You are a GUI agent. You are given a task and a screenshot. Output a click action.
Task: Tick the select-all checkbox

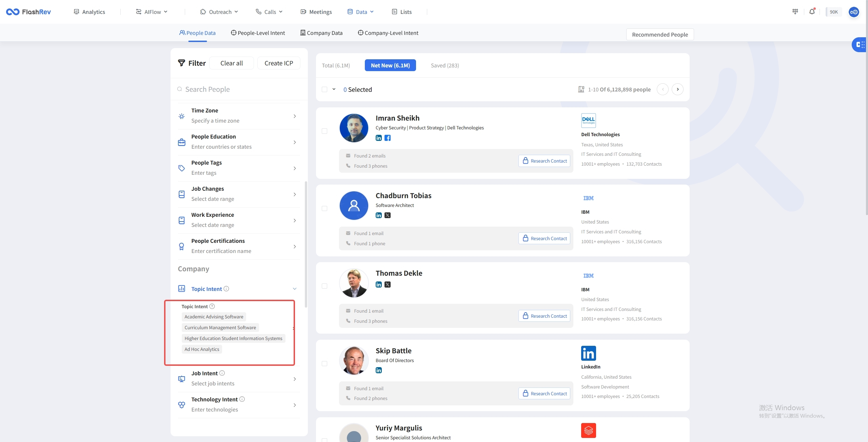point(324,89)
